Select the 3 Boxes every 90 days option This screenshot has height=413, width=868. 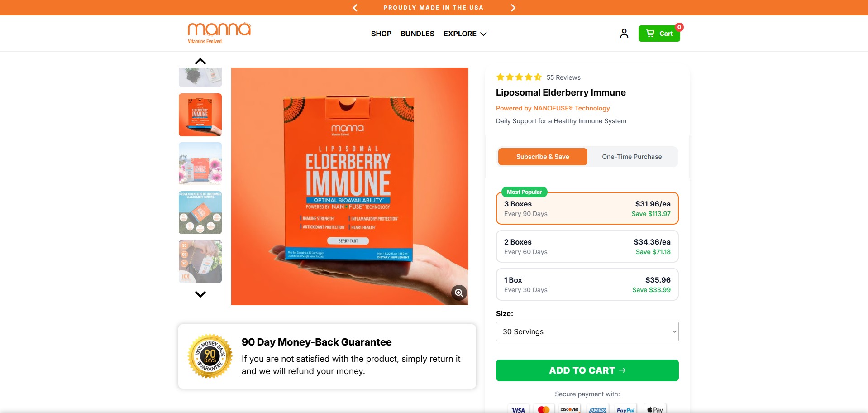pyautogui.click(x=587, y=209)
